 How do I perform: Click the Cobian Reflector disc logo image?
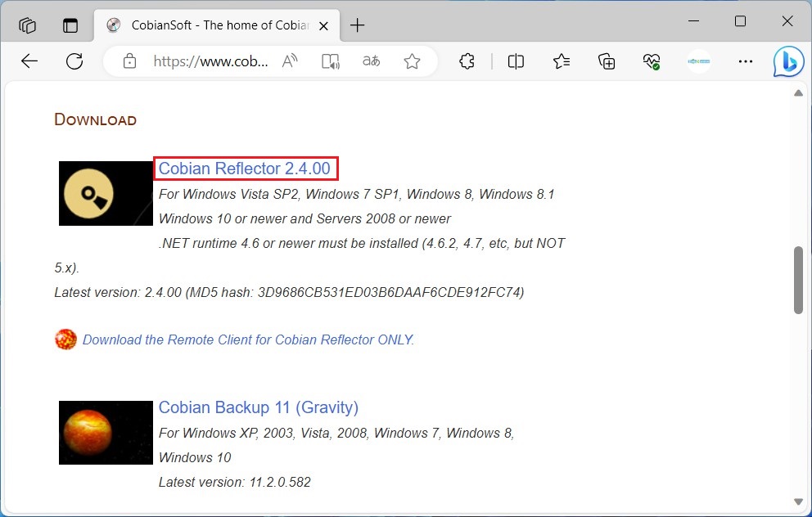[x=106, y=193]
